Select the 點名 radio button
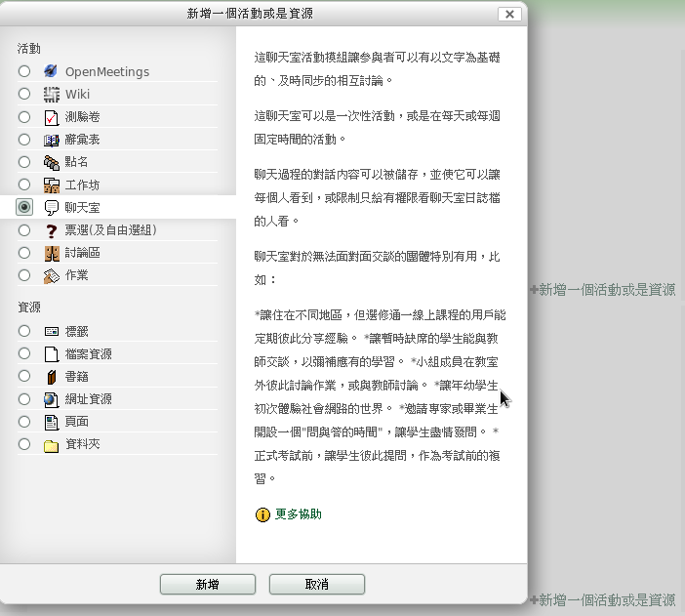This screenshot has width=685, height=616. pos(24,162)
